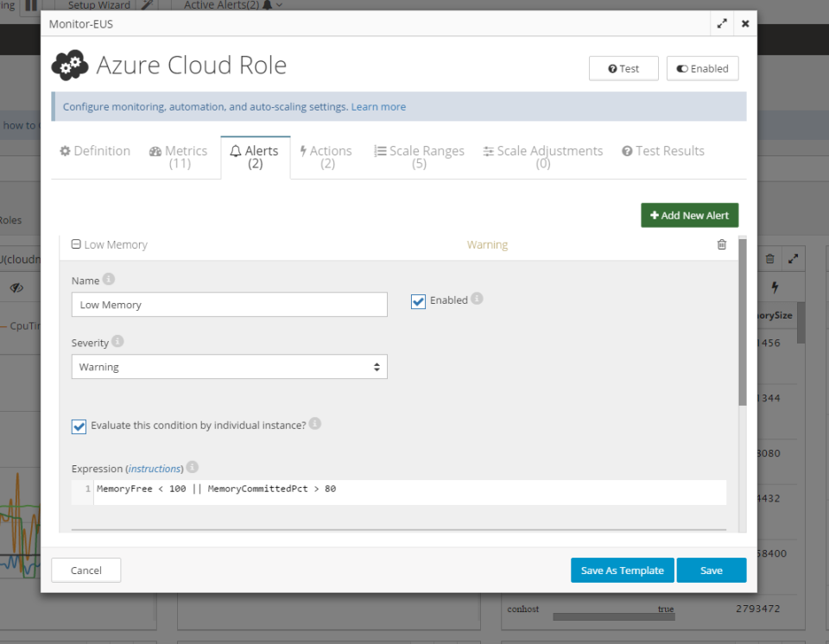The height and width of the screenshot is (644, 829).
Task: Click the Azure Cloud Role gears icon
Action: click(x=70, y=66)
